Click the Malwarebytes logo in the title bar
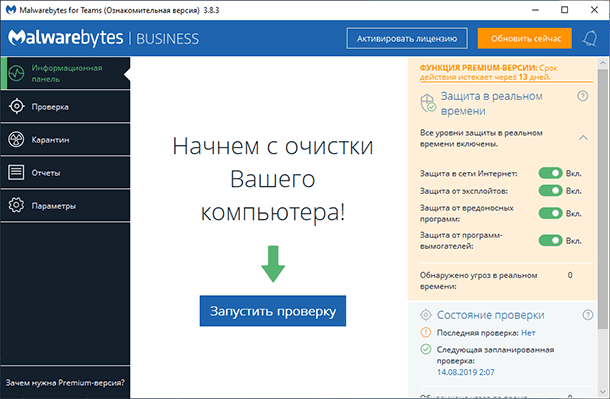This screenshot has height=399, width=610. coord(11,10)
